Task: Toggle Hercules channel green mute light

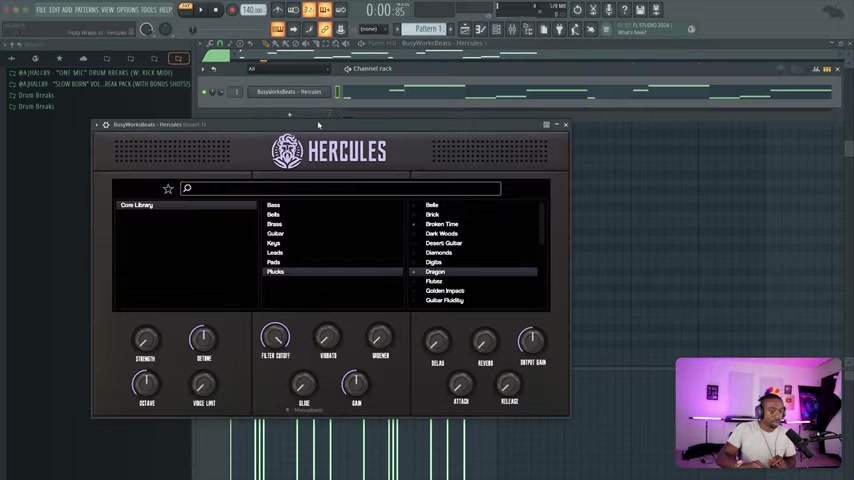Action: [x=204, y=92]
